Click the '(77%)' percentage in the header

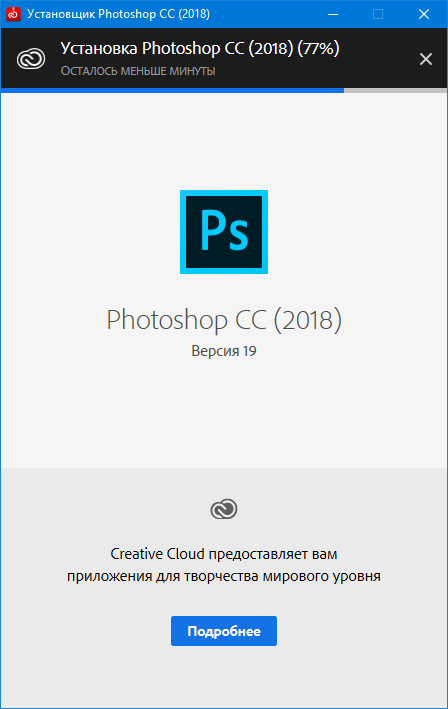[x=318, y=48]
